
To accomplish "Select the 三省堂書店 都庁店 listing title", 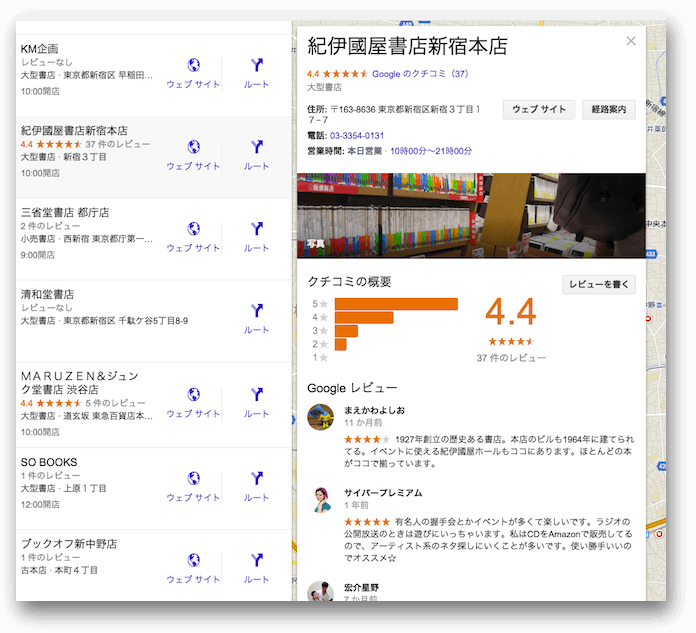I will [65, 213].
